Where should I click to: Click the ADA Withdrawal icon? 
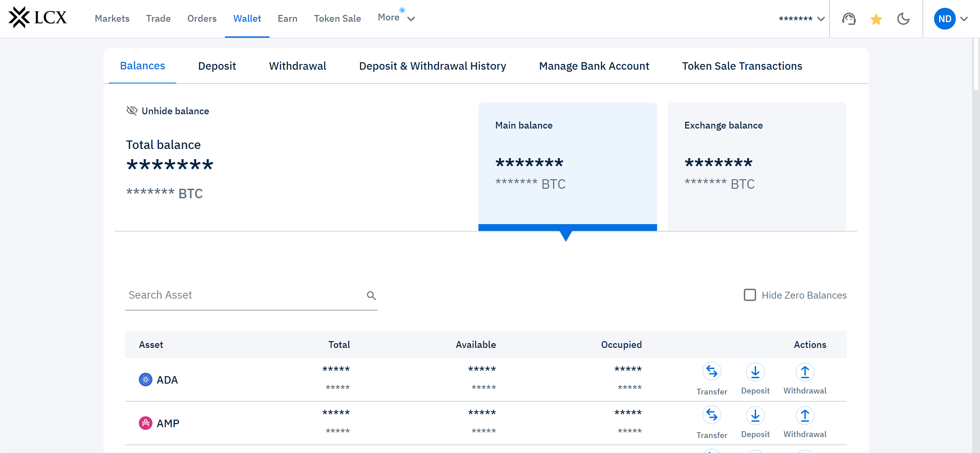pos(805,372)
